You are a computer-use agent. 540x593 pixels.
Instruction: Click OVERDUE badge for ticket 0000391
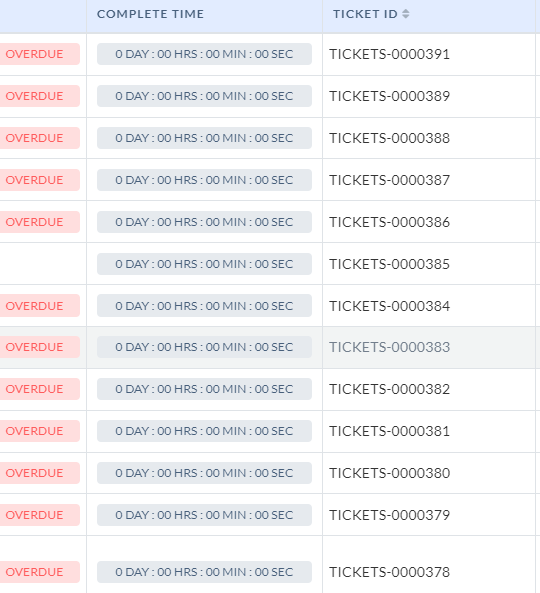tap(39, 54)
